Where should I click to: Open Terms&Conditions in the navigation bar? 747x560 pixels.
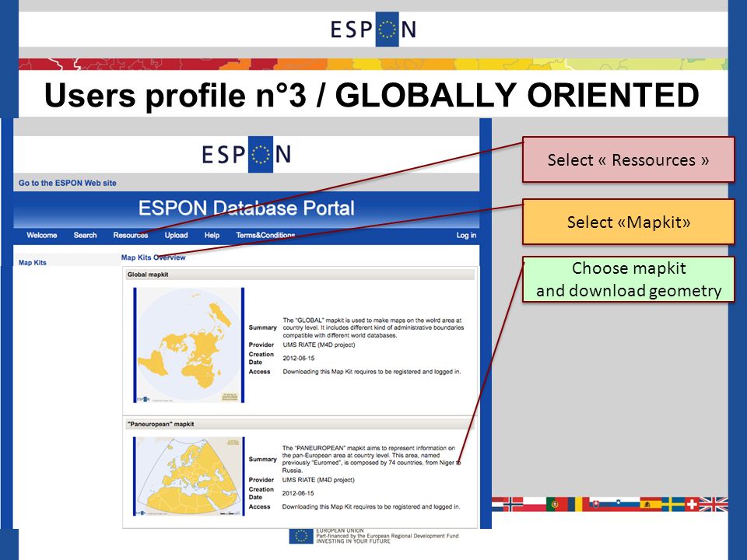[265, 235]
